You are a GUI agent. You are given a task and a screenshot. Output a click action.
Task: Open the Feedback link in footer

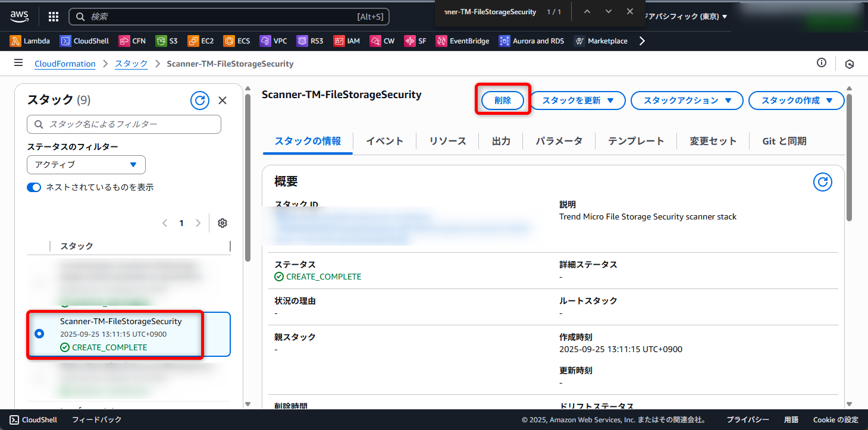[96, 419]
